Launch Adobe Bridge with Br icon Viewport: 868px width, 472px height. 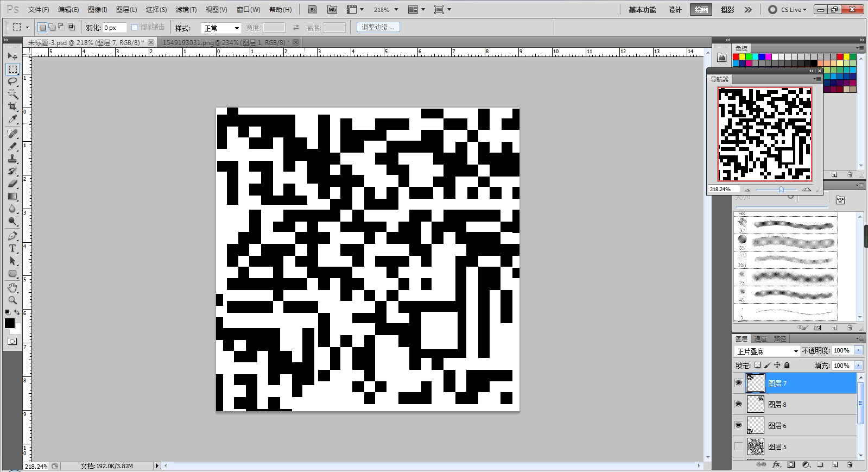point(313,10)
